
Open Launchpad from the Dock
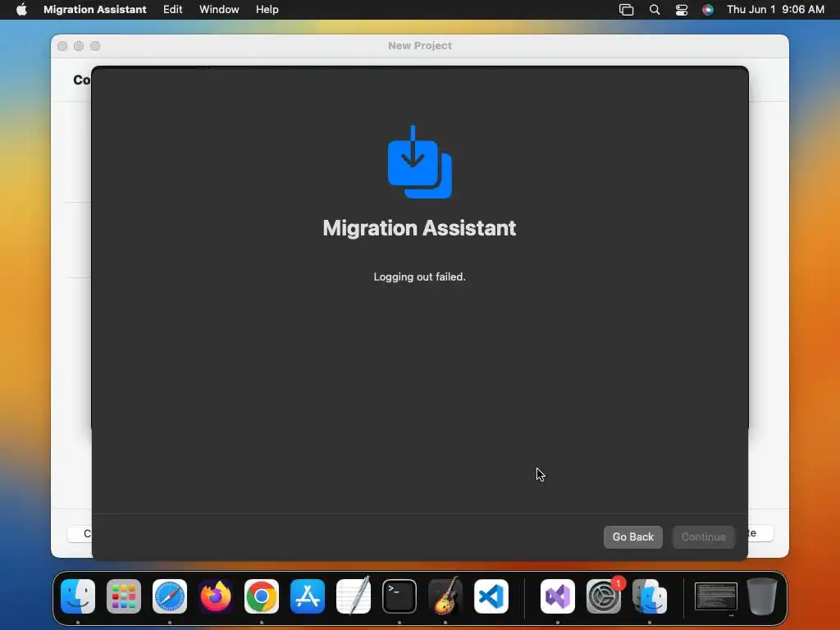[x=124, y=596]
